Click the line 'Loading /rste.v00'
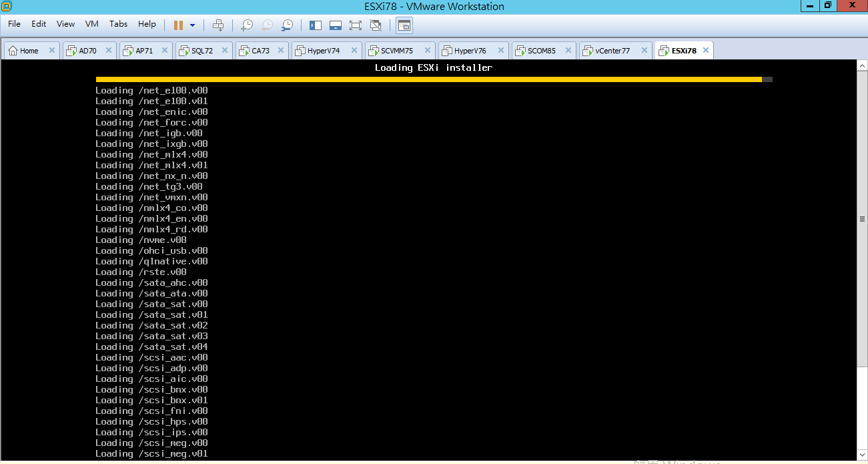868x464 pixels. [141, 272]
